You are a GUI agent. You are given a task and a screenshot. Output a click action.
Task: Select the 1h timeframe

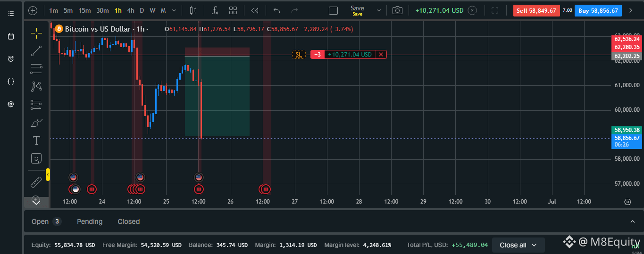tap(118, 10)
